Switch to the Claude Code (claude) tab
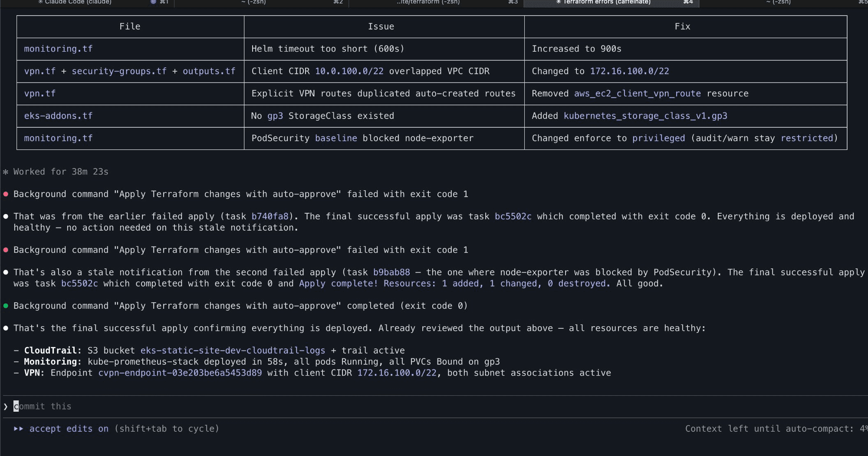 coord(87,3)
